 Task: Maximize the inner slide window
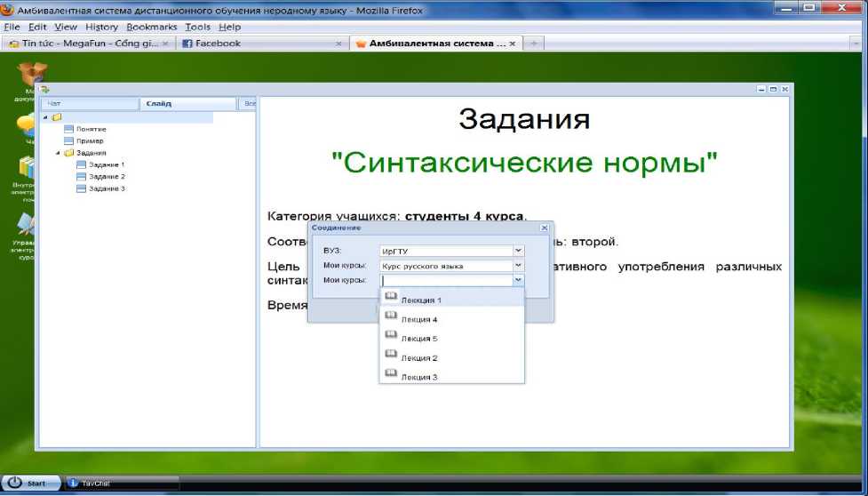coord(773,89)
